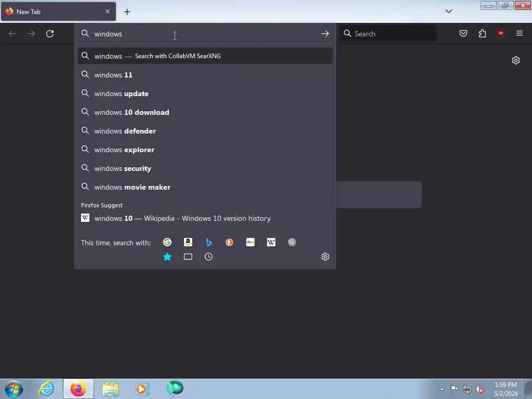Open Wikipedia 'Windows 10 version history' suggestion
The width and height of the screenshot is (532, 399).
[205, 218]
